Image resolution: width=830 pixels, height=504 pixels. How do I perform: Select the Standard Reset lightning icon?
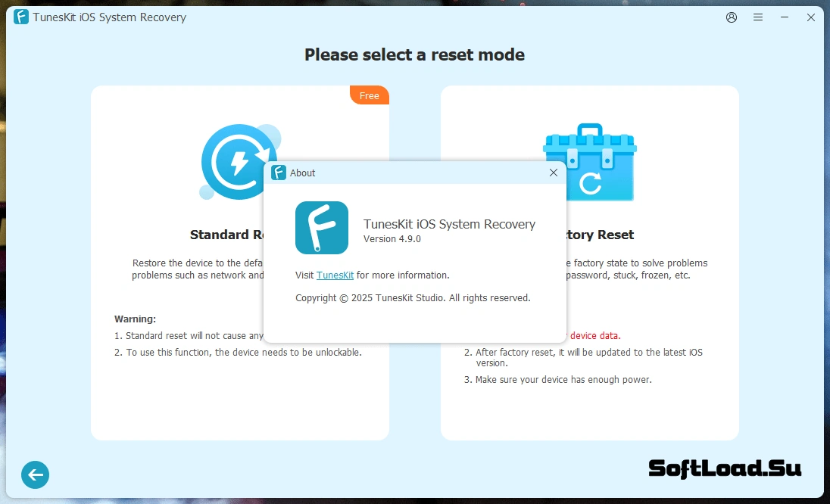tap(240, 161)
